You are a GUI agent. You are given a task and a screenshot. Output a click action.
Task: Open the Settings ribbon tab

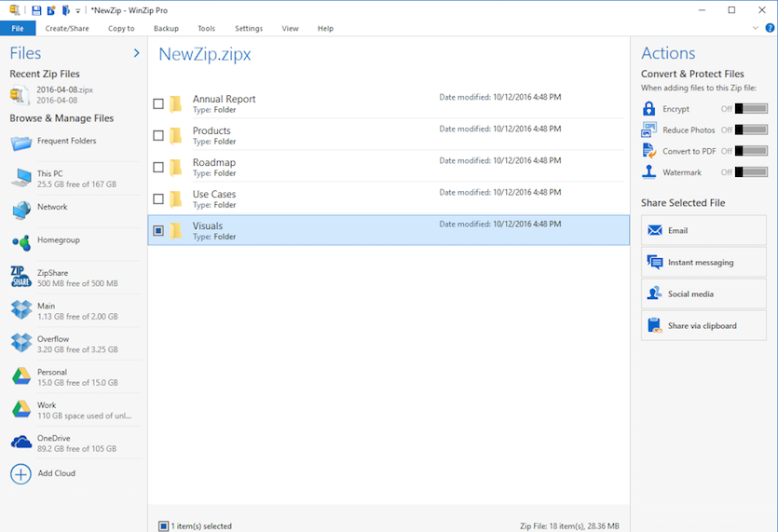249,28
